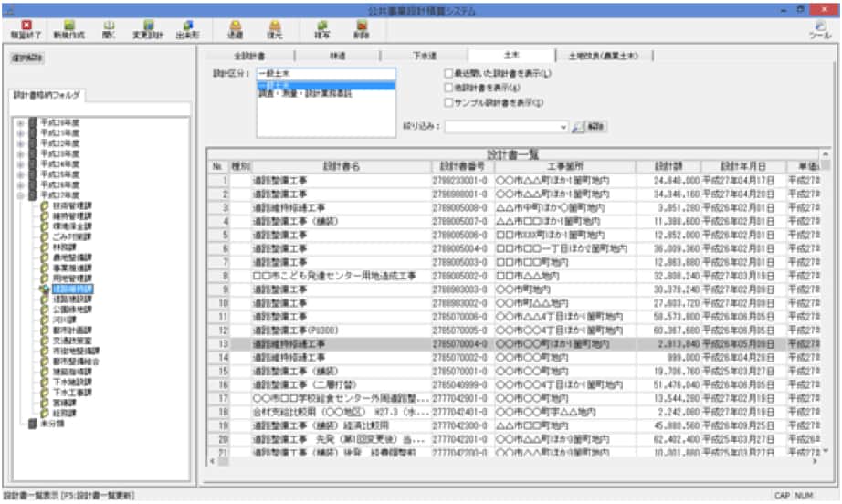Switch to the 下水道 tab
Image resolution: width=842 pixels, height=504 pixels.
tap(425, 56)
